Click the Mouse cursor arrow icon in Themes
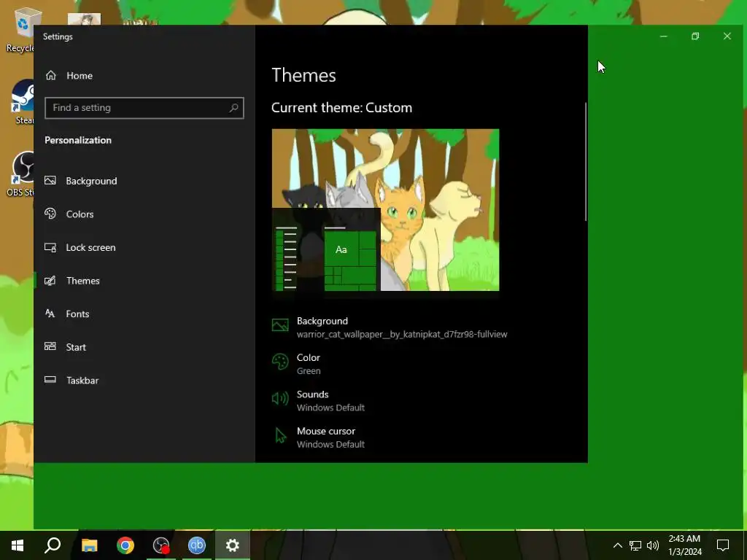Viewport: 747px width, 560px height. [281, 436]
